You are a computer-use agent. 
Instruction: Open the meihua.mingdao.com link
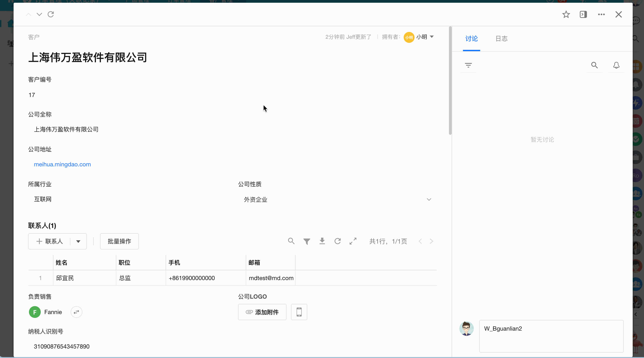click(x=62, y=164)
